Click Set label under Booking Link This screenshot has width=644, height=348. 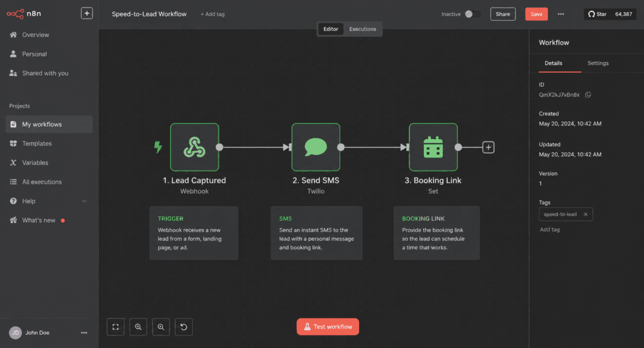(x=433, y=191)
